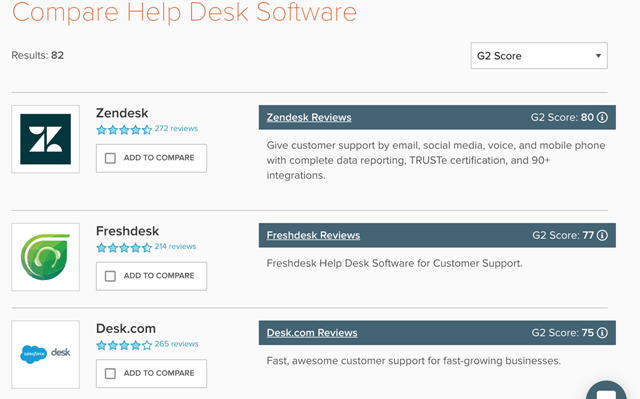Click the Freshdesk logo thumbnail
The height and width of the screenshot is (399, 640).
pyautogui.click(x=45, y=257)
